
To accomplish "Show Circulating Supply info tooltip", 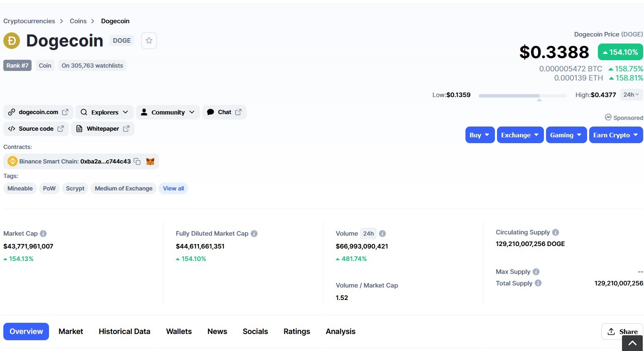I will coord(556,232).
